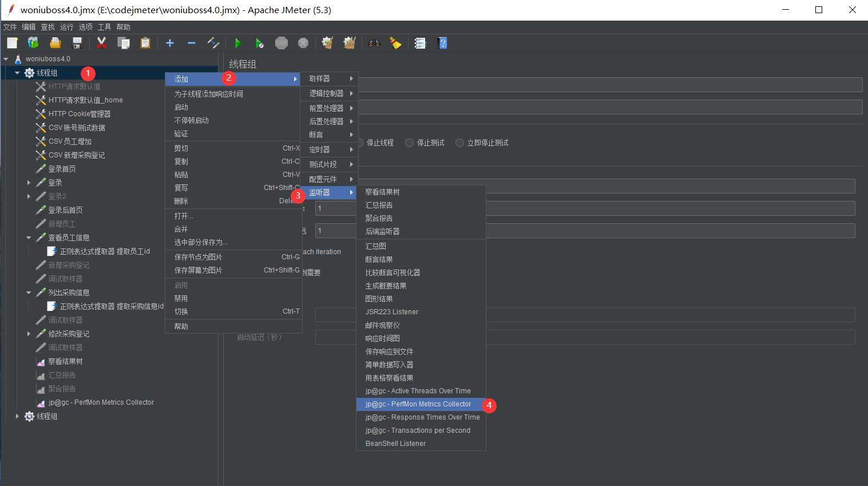Screen dimensions: 868x486
Task: Select CSV 新增采购登记 tree item
Action: coord(77,155)
